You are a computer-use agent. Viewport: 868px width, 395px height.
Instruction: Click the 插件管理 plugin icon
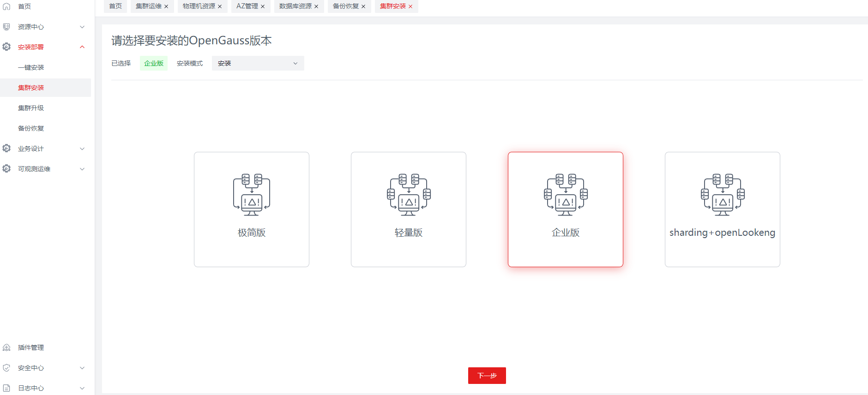pyautogui.click(x=6, y=347)
